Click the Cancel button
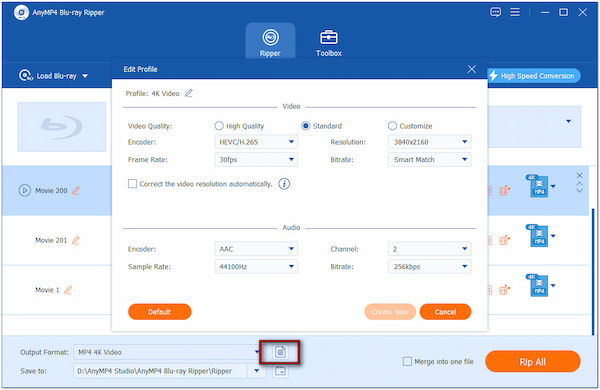The height and width of the screenshot is (390, 600). 445,312
